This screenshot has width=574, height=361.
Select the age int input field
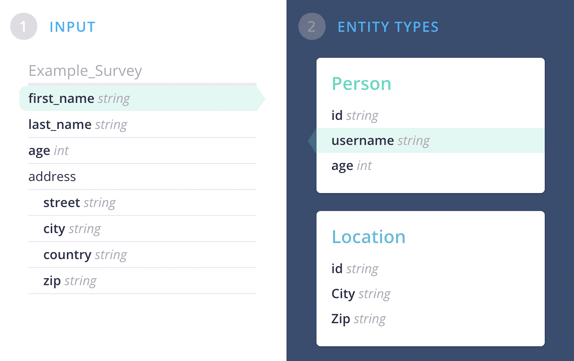coord(142,150)
